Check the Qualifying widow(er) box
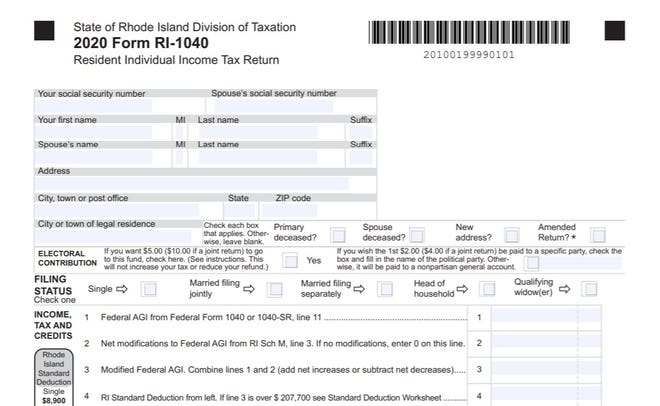 click(x=590, y=289)
